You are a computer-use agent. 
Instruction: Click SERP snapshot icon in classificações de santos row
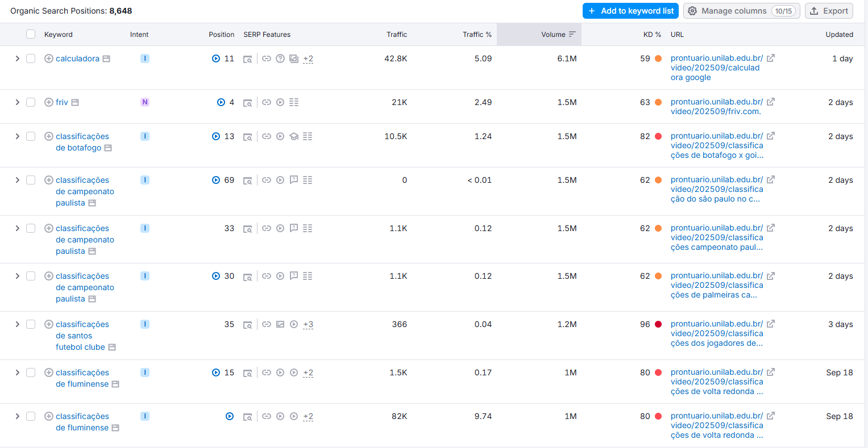pos(247,325)
